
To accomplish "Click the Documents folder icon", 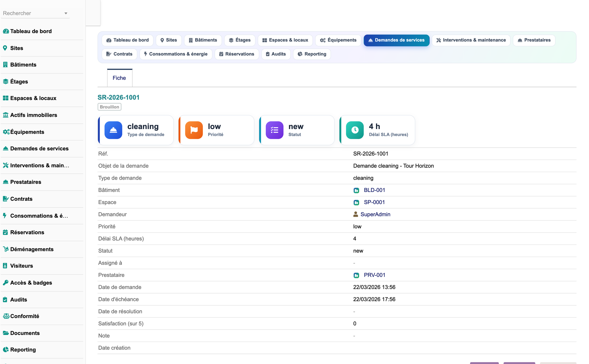I will click(6, 333).
